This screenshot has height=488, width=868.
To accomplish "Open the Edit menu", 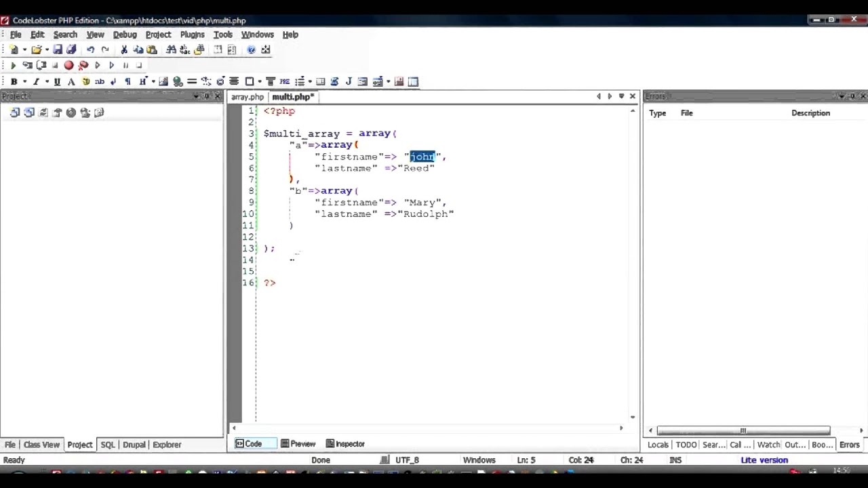I will click(x=37, y=35).
